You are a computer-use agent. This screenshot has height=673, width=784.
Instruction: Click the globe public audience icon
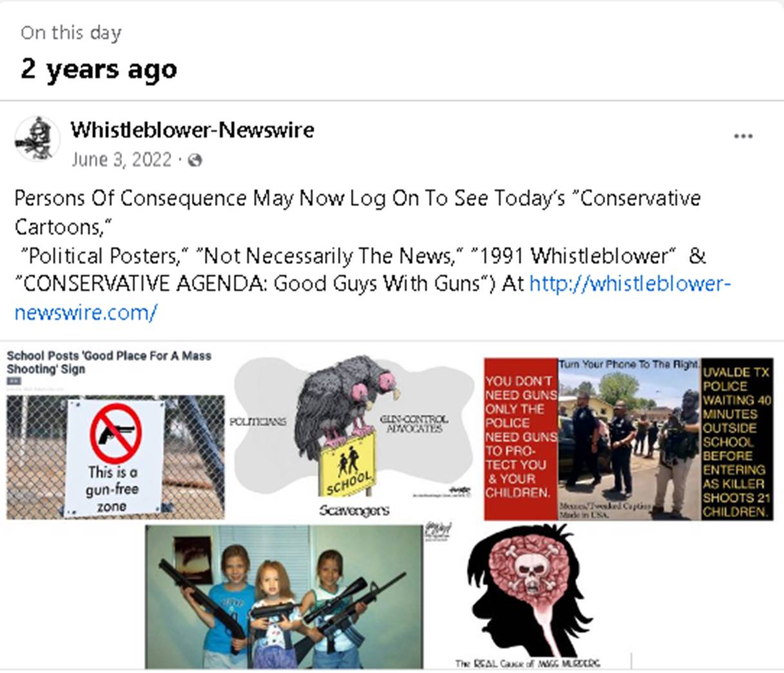click(x=195, y=160)
